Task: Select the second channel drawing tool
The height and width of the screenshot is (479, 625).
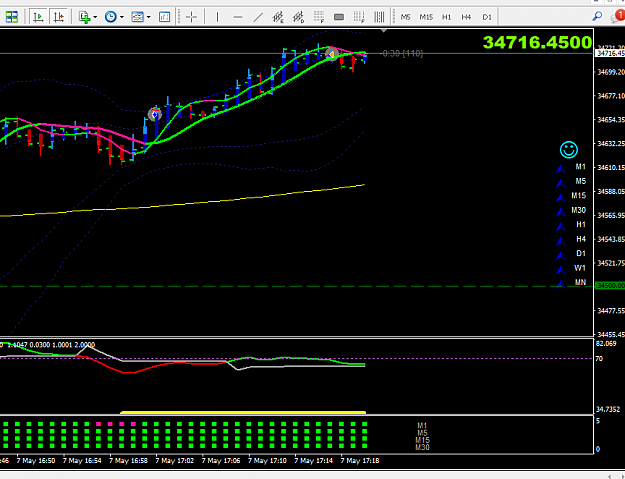Action: (298, 17)
